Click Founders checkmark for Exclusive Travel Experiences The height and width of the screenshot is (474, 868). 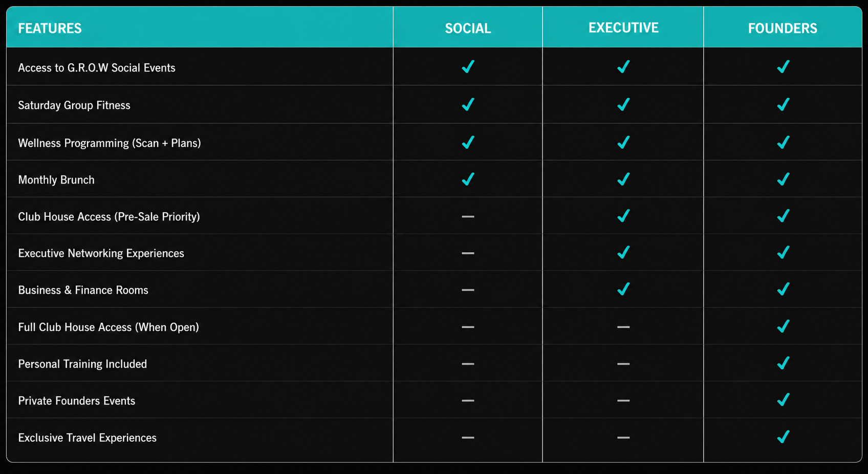(x=783, y=437)
